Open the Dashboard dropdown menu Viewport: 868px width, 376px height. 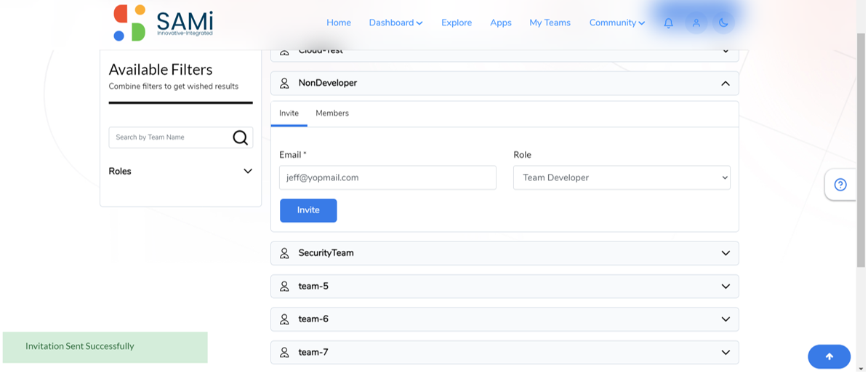pos(395,23)
